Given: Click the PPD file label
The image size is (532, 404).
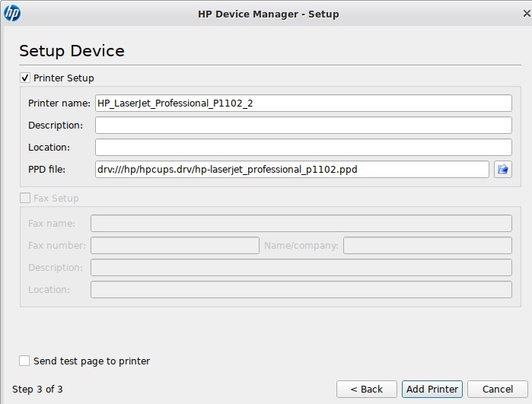Looking at the screenshot, I should tap(46, 169).
